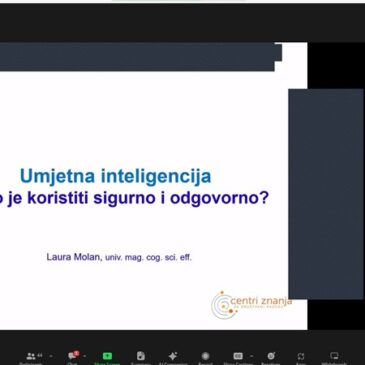
Task: Open the Participants panel icon
Action: pos(31,356)
